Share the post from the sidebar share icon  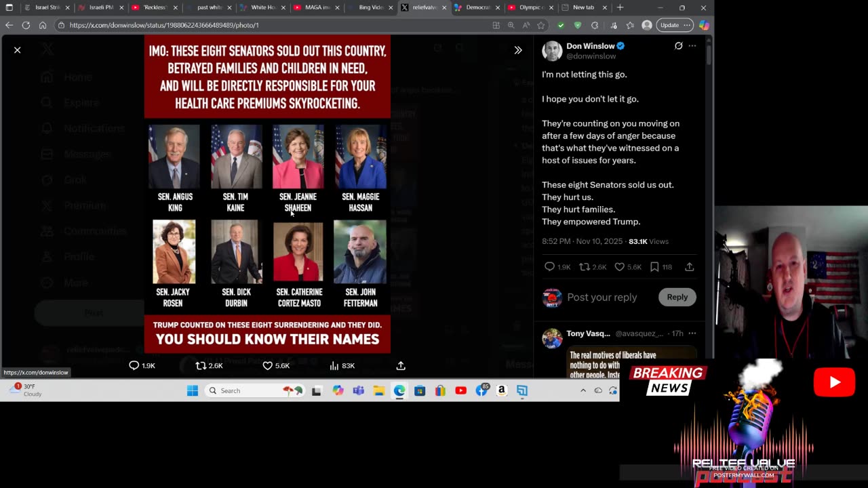[x=689, y=267]
